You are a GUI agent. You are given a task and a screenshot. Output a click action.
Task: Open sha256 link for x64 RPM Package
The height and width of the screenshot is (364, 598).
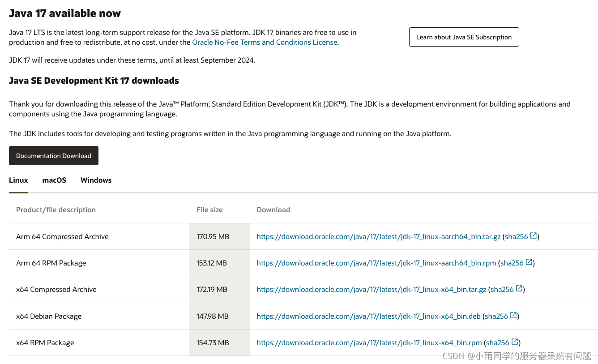click(498, 343)
